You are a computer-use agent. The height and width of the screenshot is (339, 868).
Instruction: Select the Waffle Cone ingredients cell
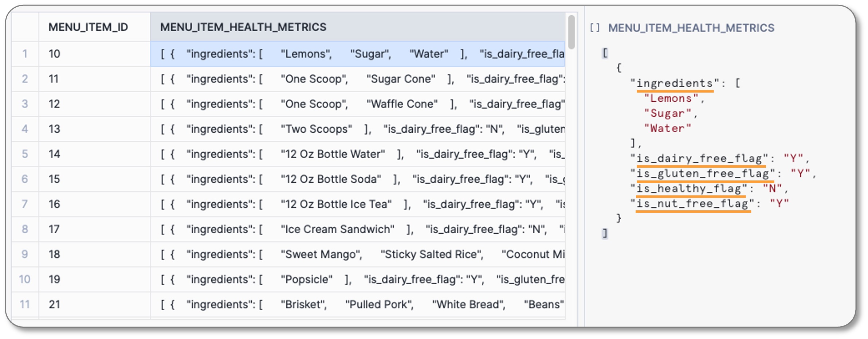[357, 104]
